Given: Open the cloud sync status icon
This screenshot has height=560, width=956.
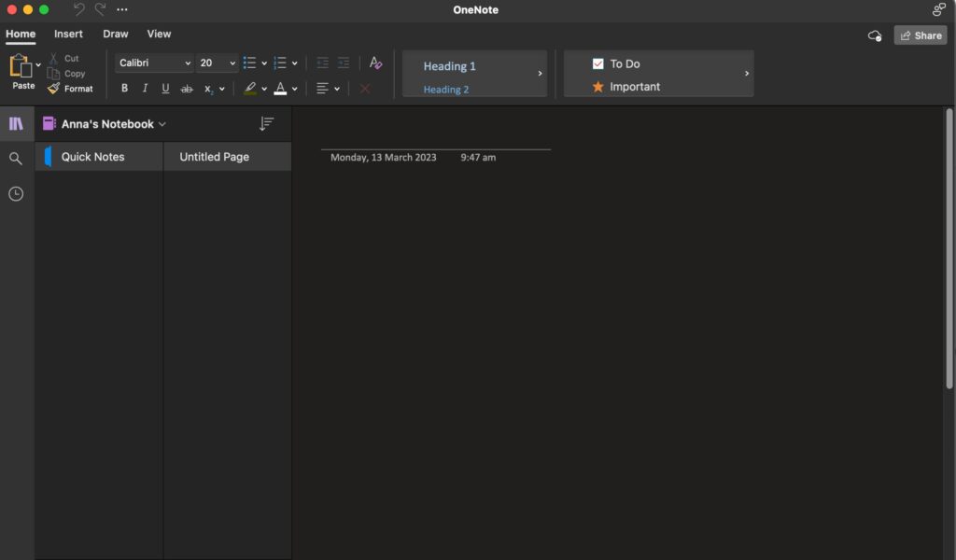Looking at the screenshot, I should click(x=875, y=36).
